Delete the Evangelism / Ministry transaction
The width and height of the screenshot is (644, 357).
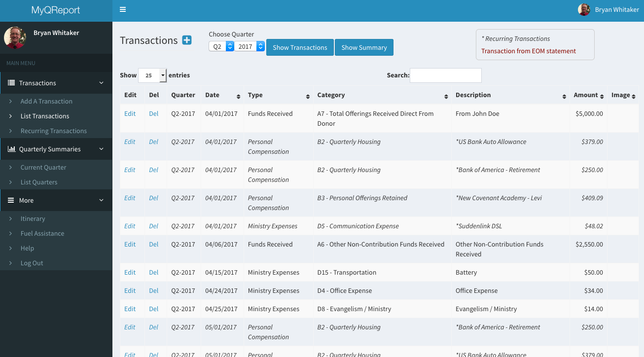154,309
